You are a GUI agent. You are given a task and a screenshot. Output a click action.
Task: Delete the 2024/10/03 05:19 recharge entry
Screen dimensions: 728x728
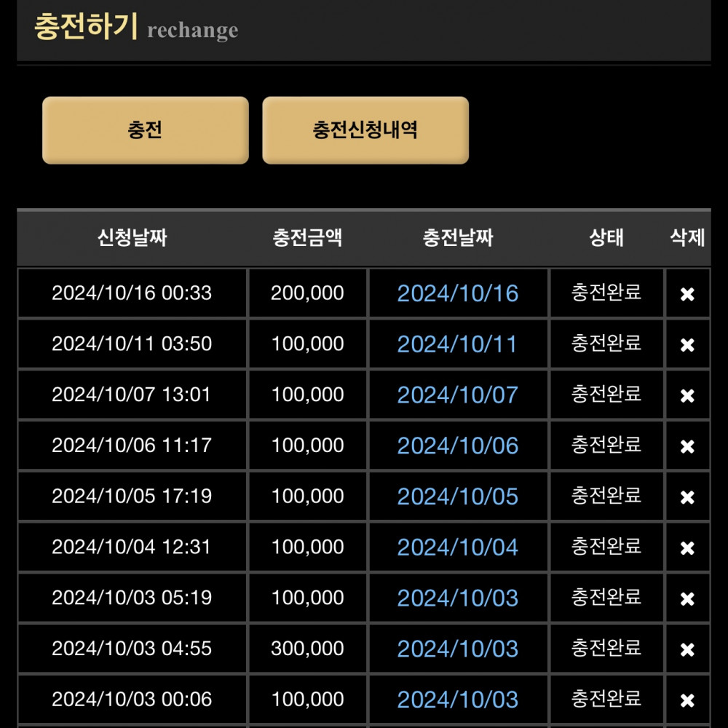[687, 599]
